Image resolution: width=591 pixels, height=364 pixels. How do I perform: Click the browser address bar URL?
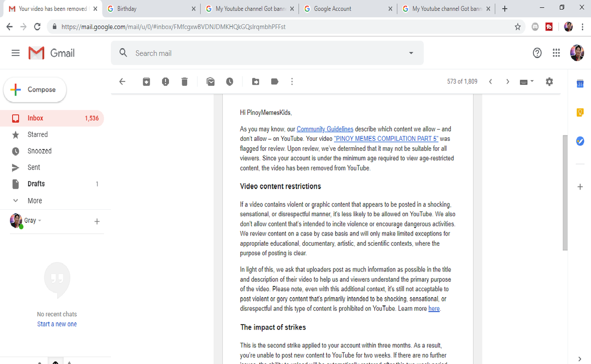pos(173,27)
